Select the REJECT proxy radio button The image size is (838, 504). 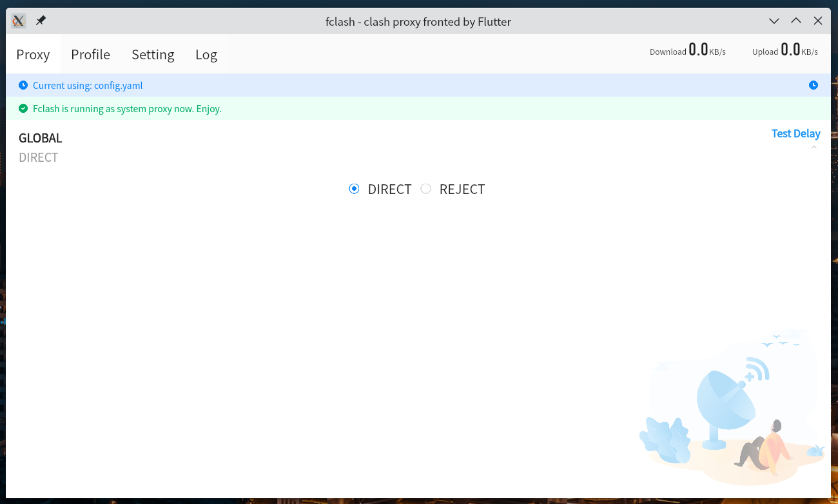425,189
